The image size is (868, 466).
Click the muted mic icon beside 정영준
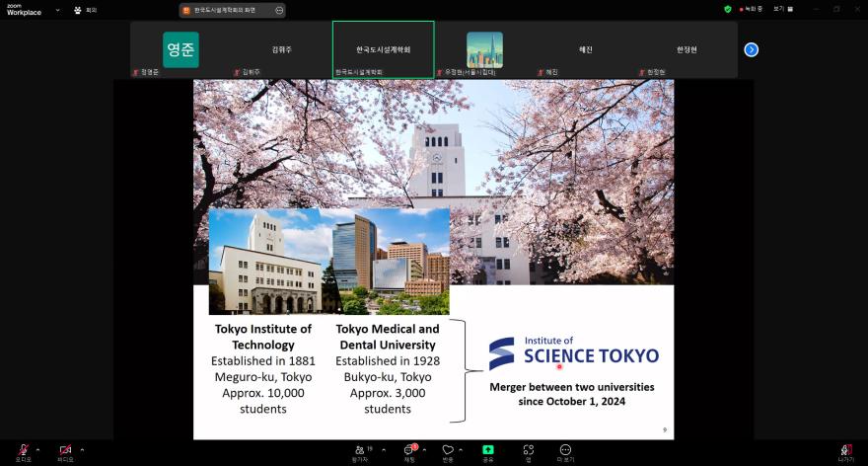136,73
